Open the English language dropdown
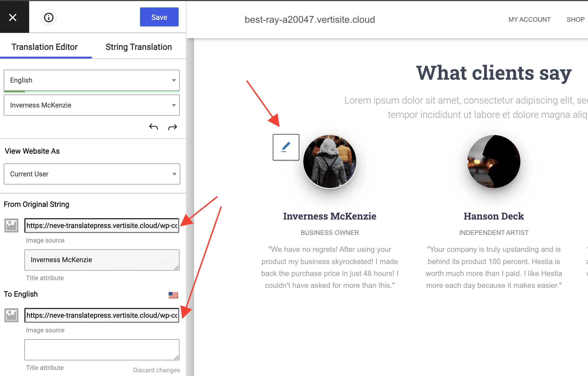 point(92,80)
